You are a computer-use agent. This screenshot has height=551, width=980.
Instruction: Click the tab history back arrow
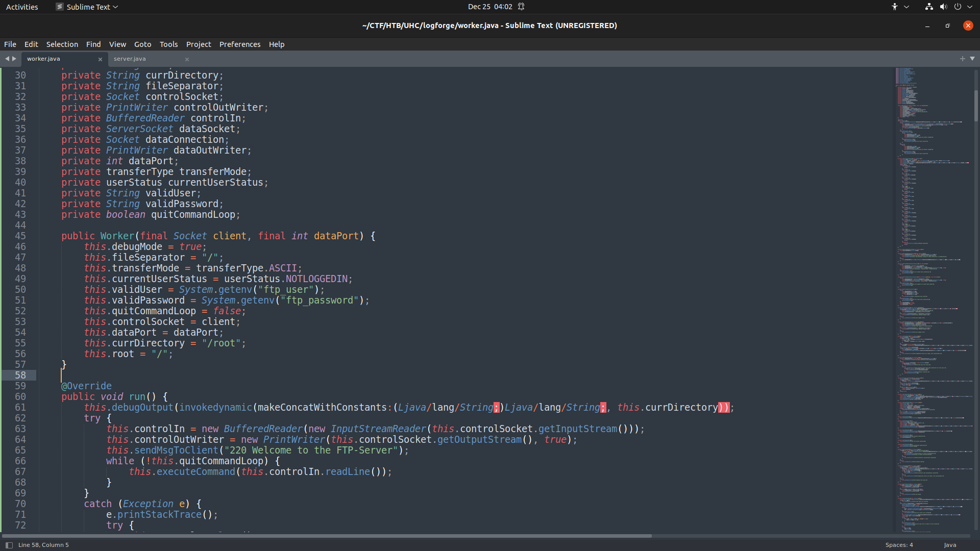[x=7, y=59]
